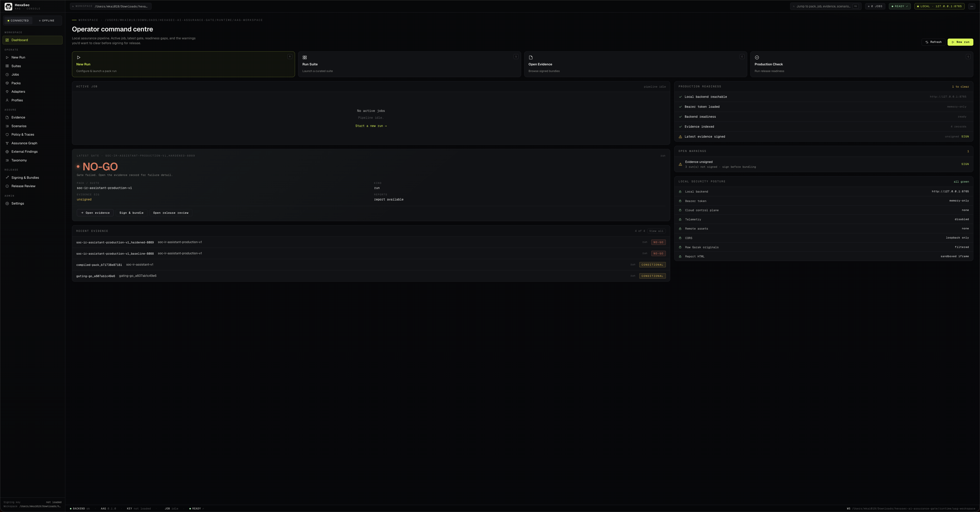The image size is (980, 512).
Task: Click the yellow New run button
Action: [960, 42]
